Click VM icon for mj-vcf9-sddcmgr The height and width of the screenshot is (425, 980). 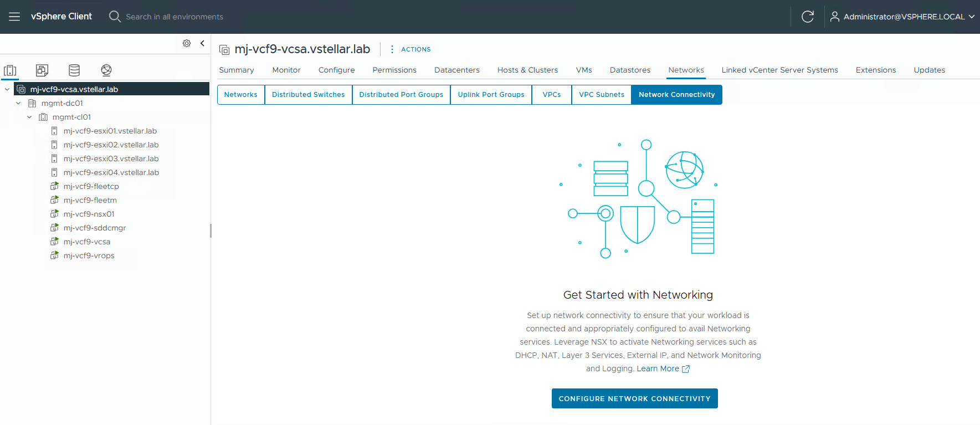coord(54,228)
